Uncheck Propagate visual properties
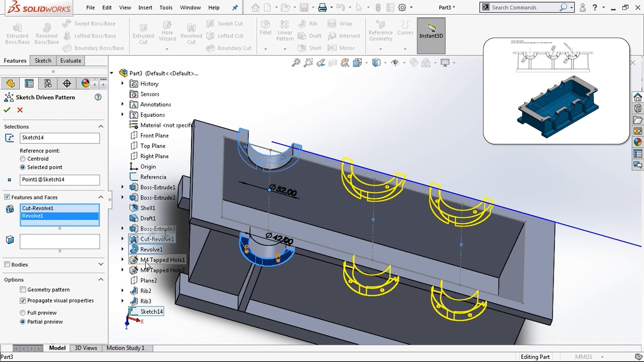Screen dimensions: 644x362 pos(22,300)
